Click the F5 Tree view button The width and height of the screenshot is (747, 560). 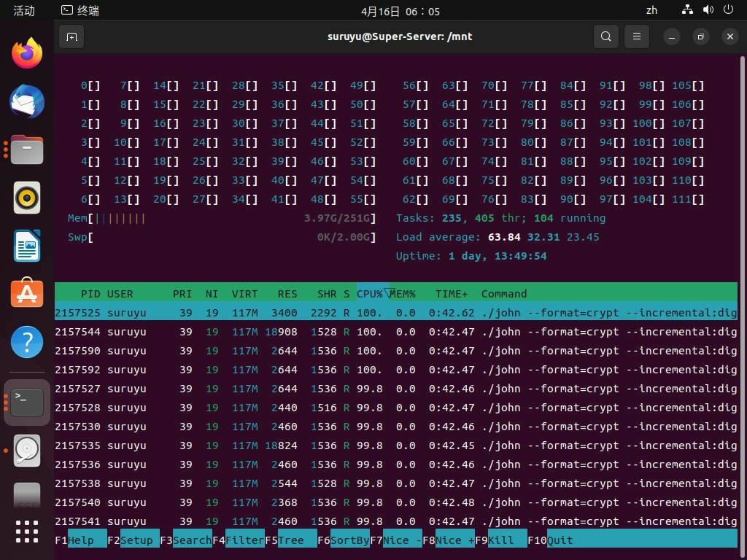coord(290,540)
